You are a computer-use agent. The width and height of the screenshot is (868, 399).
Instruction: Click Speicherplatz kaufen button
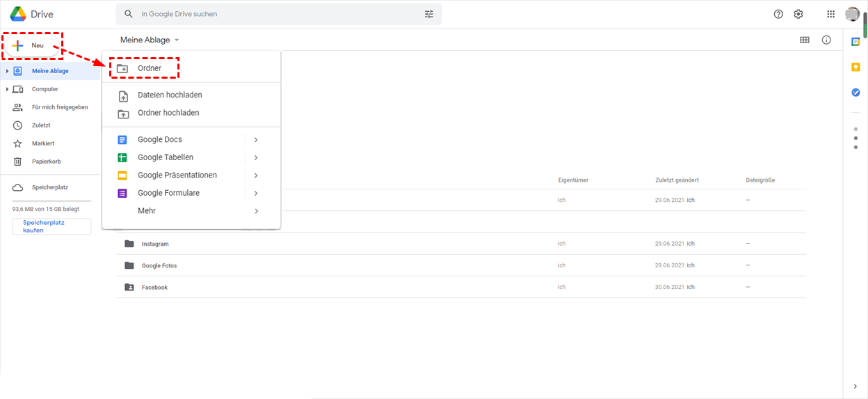pyautogui.click(x=51, y=226)
